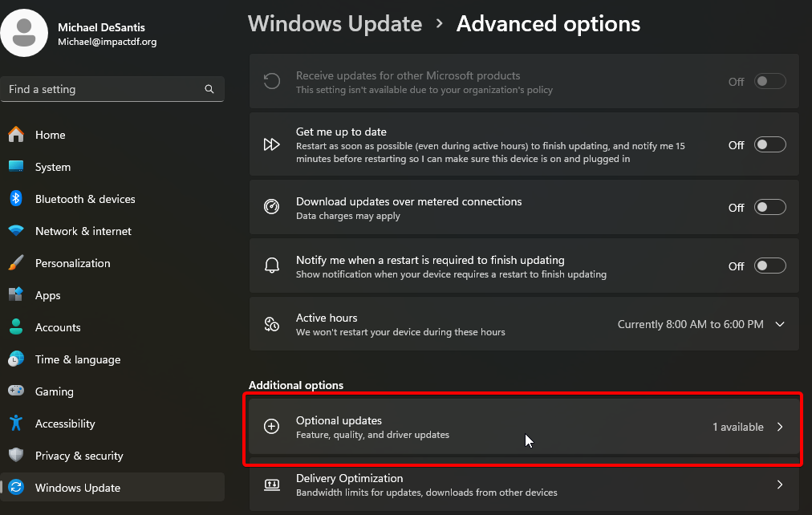Viewport: 812px width, 515px height.
Task: Click the Accessibility figure icon
Action: (16, 424)
